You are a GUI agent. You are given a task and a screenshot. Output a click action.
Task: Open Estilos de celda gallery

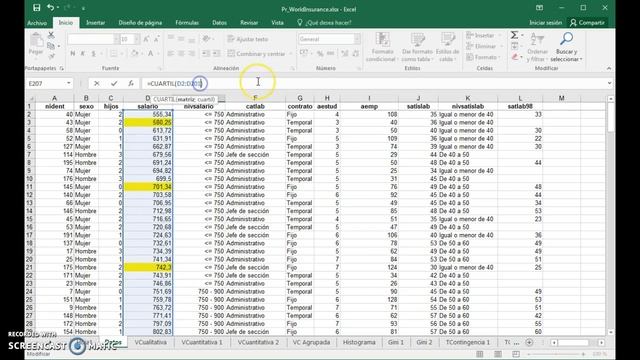(x=447, y=47)
